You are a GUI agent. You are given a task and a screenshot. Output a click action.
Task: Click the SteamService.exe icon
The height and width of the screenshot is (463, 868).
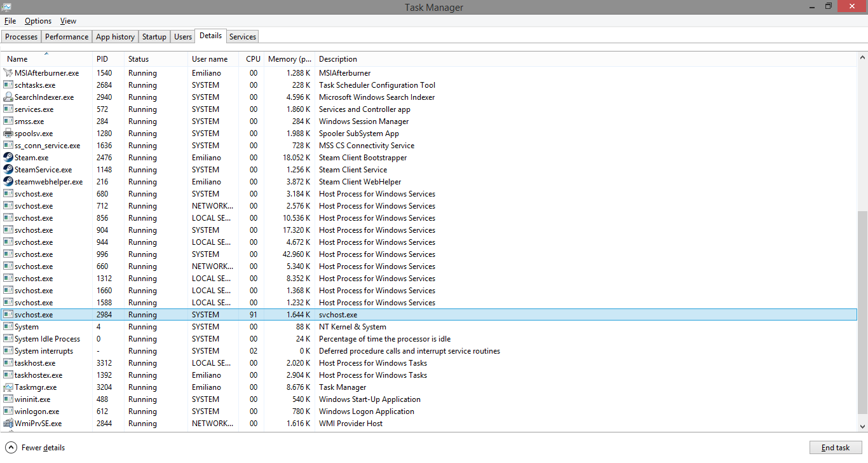coord(10,169)
